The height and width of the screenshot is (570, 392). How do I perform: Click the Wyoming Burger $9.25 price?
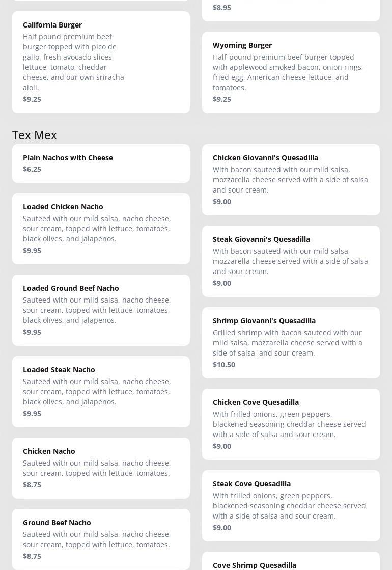(222, 99)
